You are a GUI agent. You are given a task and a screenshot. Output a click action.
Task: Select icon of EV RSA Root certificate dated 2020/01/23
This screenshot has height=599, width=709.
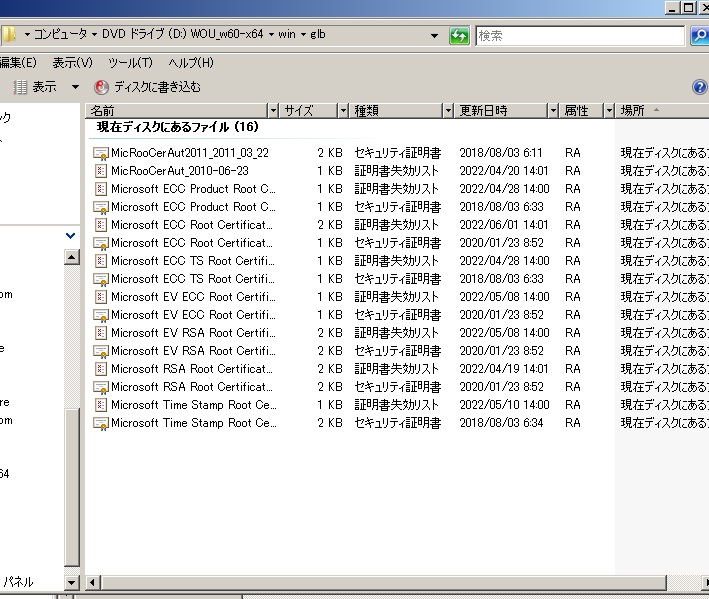[x=100, y=352]
